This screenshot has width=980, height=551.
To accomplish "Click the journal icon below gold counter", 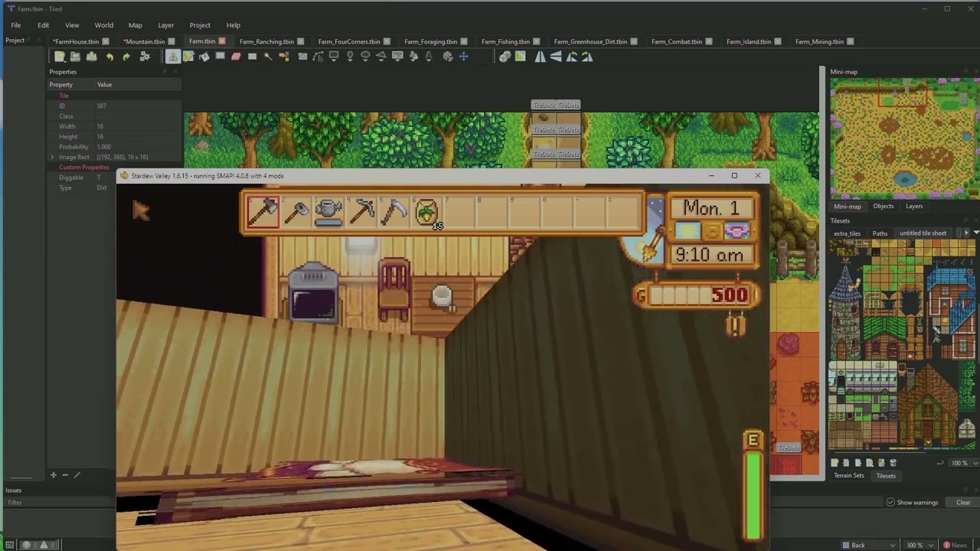I will coord(736,324).
